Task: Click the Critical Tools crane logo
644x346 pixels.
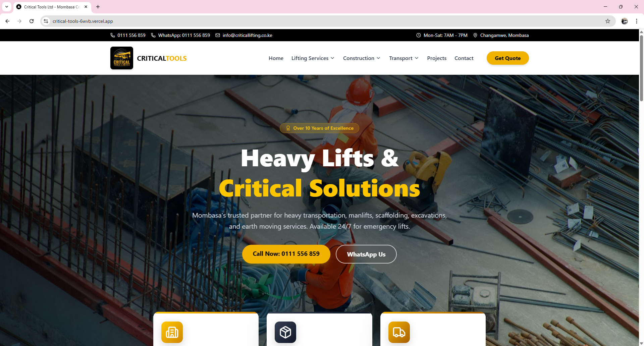Action: coord(121,58)
